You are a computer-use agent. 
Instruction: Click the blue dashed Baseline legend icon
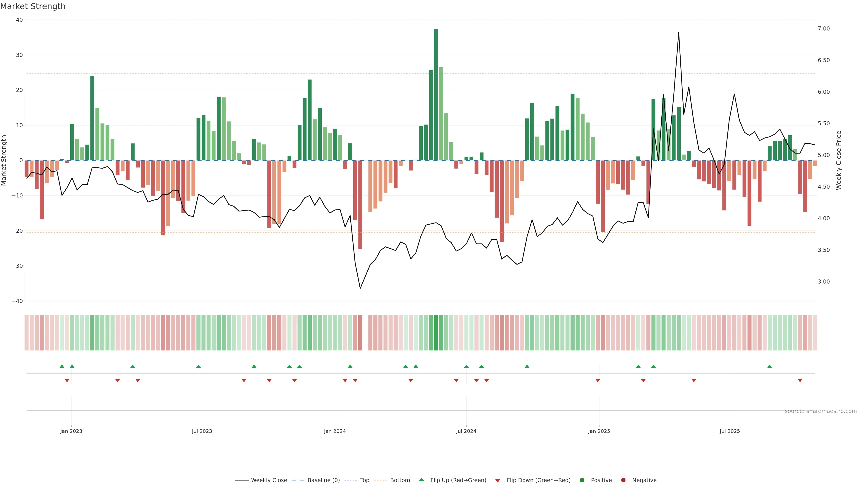point(297,480)
